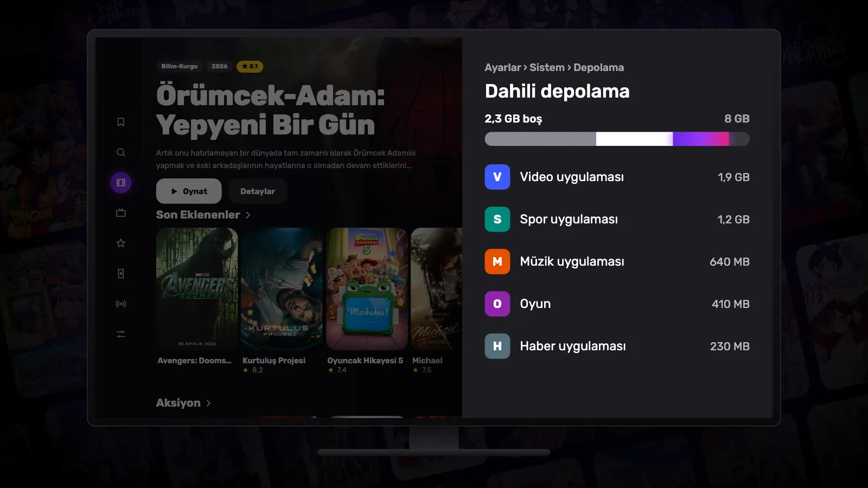Click the Bilim-Kurgu genre tag
Viewport: 868px width, 488px height.
(180, 66)
